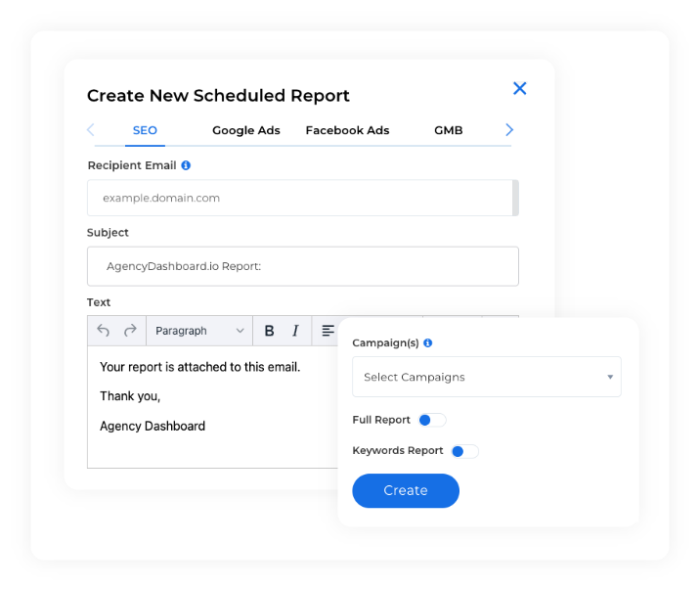Click the Subject input field

pyautogui.click(x=303, y=266)
